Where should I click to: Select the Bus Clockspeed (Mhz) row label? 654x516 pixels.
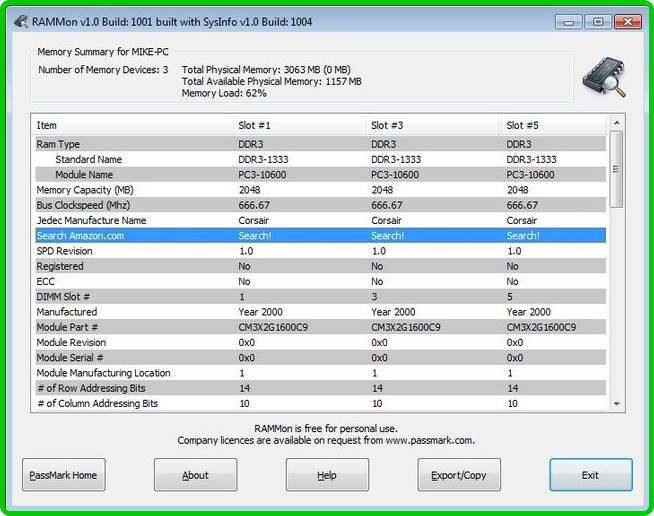click(83, 205)
